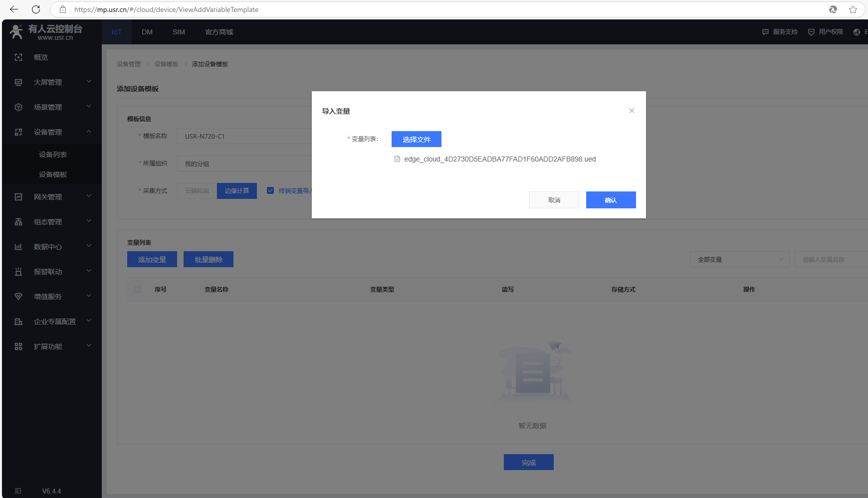Click the browser translate/sync icon beside the star
This screenshot has width=868, height=498.
(x=833, y=9)
